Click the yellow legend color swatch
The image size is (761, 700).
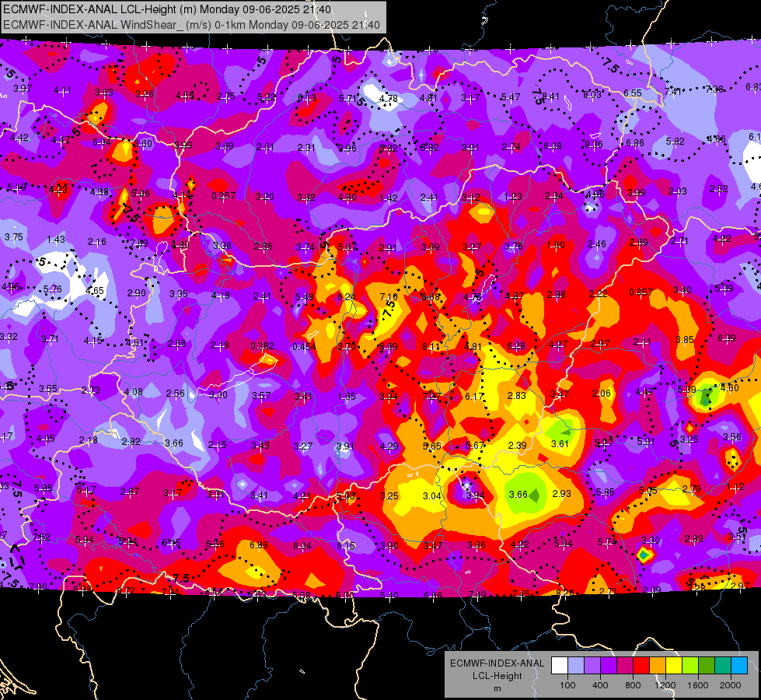click(674, 665)
